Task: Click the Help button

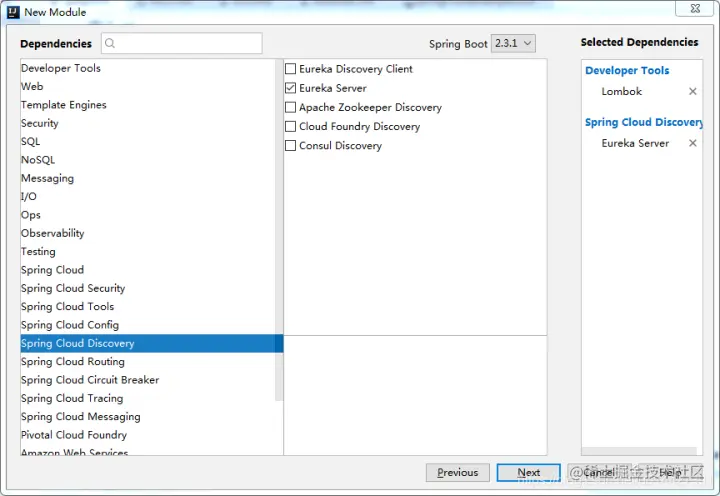Action: [670, 473]
